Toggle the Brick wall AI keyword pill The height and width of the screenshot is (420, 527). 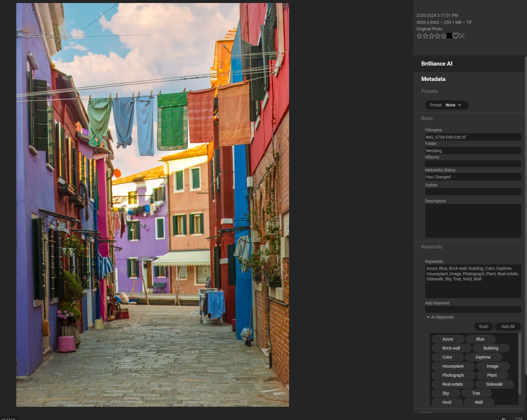[451, 348]
